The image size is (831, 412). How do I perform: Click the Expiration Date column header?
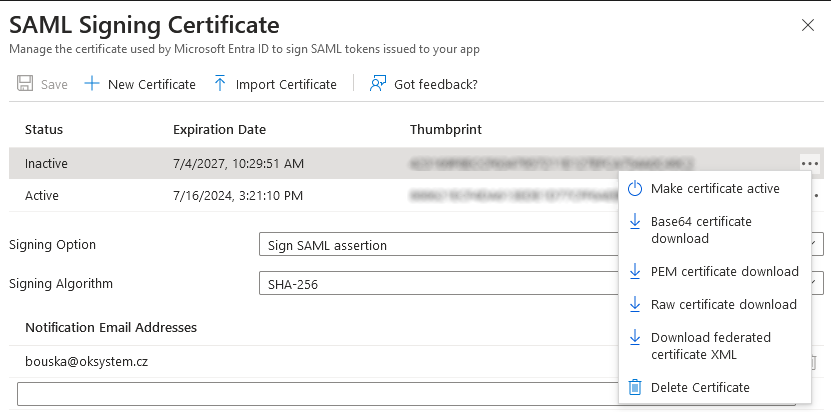219,130
